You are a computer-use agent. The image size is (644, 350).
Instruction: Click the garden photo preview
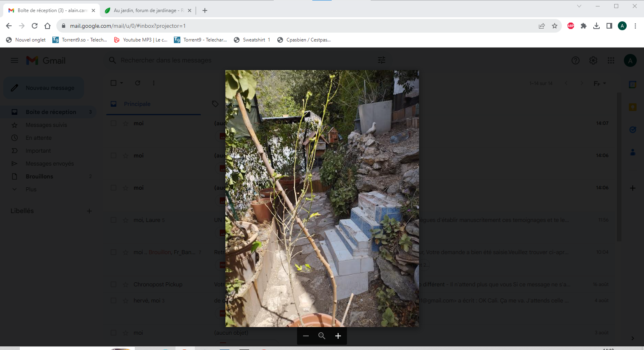pos(322,198)
